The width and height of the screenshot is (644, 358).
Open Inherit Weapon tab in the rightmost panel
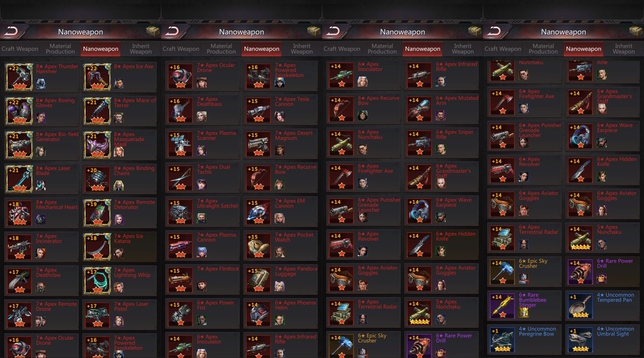(x=624, y=49)
